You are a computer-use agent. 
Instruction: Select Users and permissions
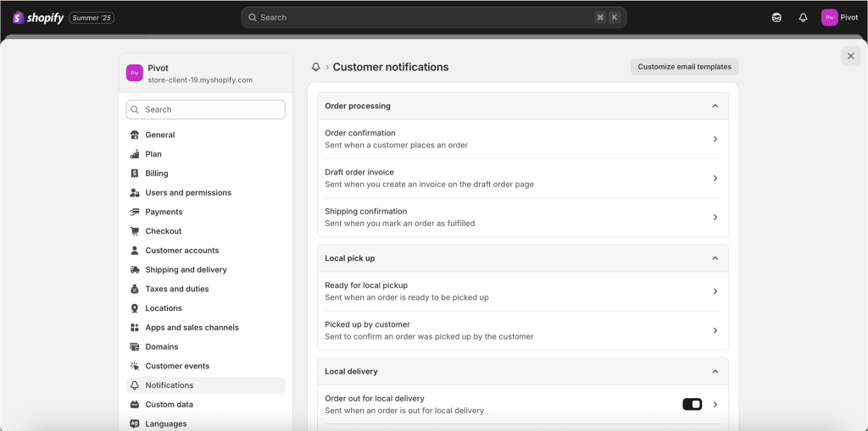pos(205,192)
